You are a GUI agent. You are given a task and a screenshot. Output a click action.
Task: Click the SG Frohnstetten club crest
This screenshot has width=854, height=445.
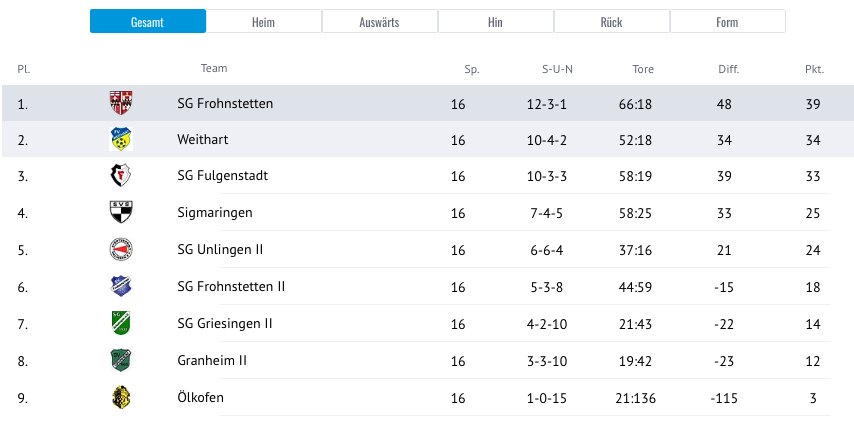(121, 103)
